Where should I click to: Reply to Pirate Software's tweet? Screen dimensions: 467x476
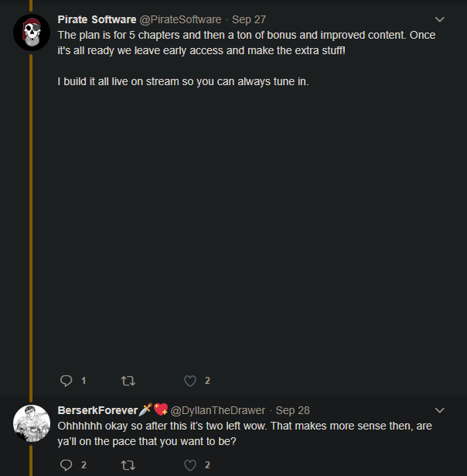point(66,381)
